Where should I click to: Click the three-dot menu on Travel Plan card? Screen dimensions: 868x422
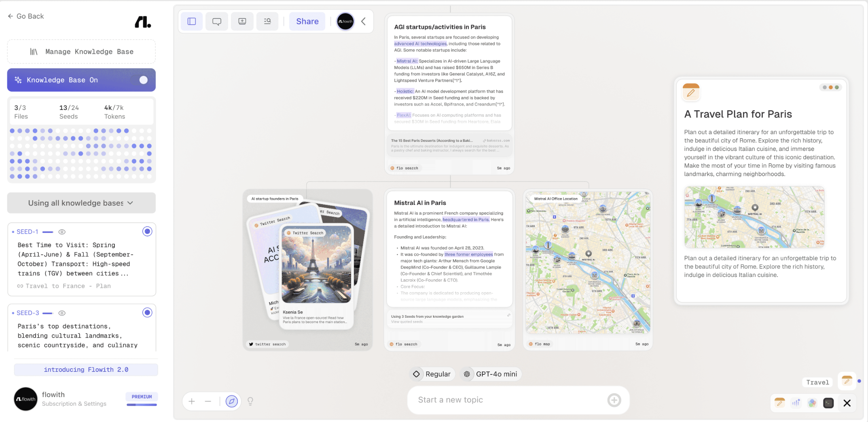click(x=830, y=87)
